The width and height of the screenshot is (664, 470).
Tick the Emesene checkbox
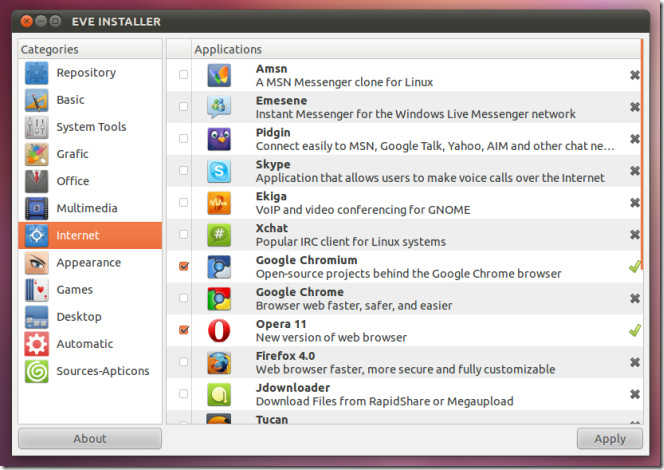[183, 106]
